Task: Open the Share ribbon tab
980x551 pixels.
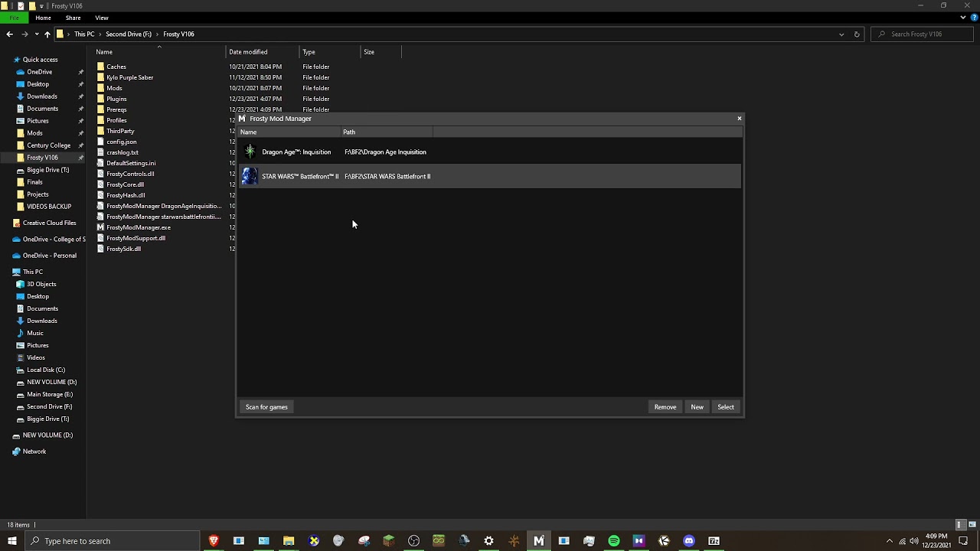Action: tap(73, 18)
